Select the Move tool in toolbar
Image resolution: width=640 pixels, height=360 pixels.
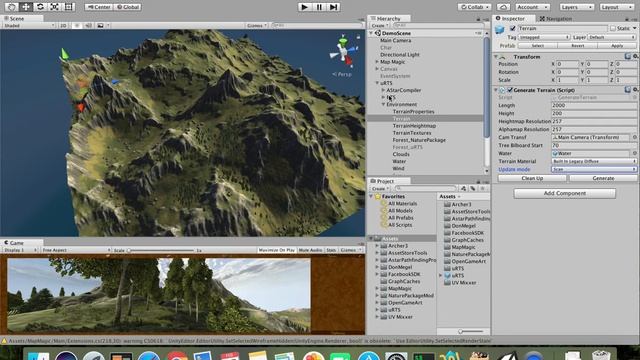coord(26,7)
